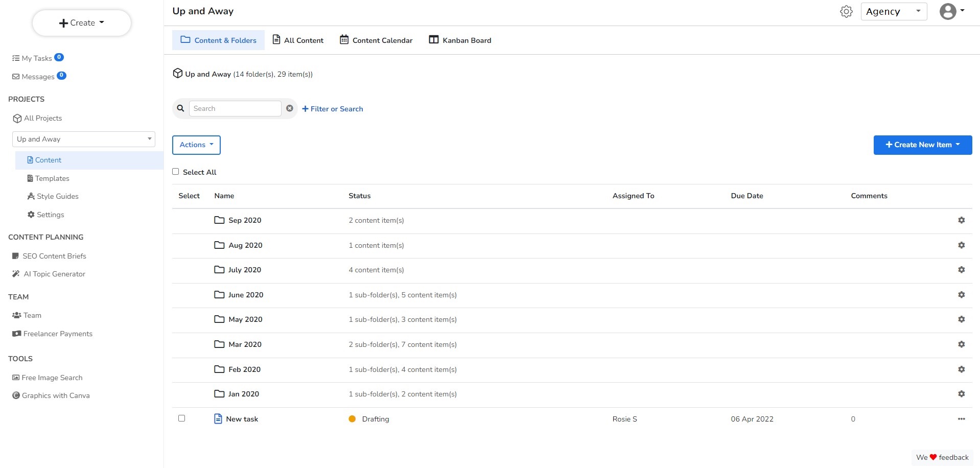
Task: Check the Select All checkbox
Action: (x=175, y=172)
